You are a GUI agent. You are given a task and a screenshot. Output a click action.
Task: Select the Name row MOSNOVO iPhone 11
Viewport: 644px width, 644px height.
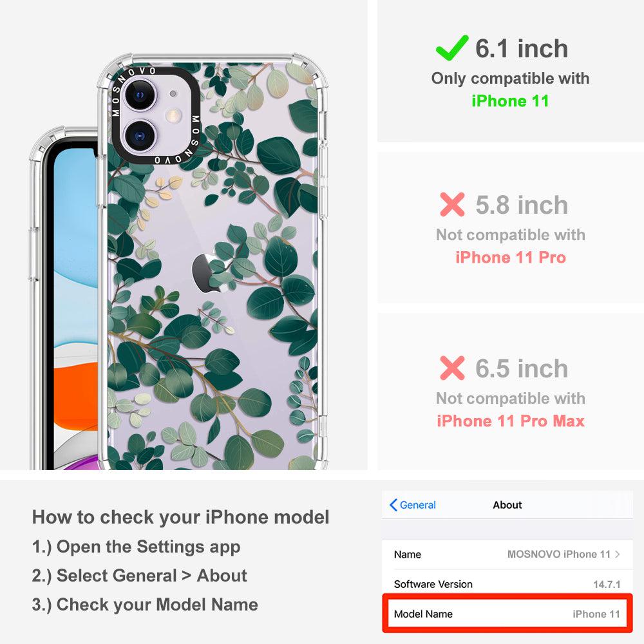507,554
